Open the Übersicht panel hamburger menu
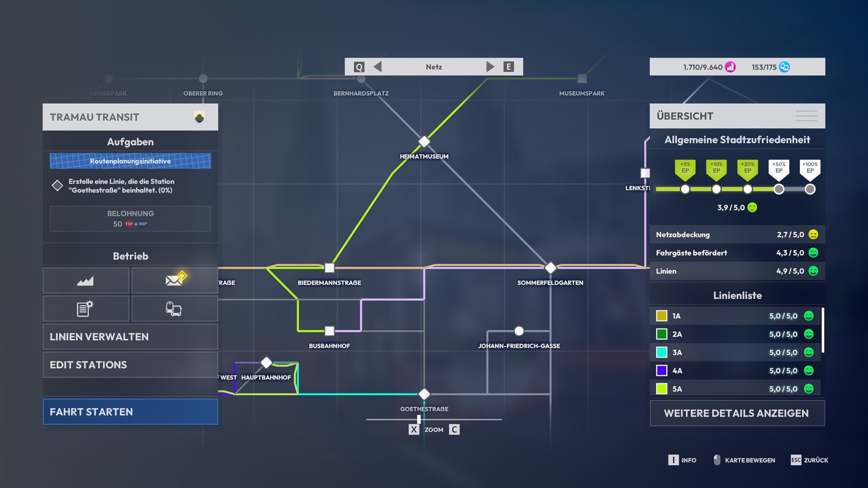The height and width of the screenshot is (488, 868). pyautogui.click(x=807, y=116)
